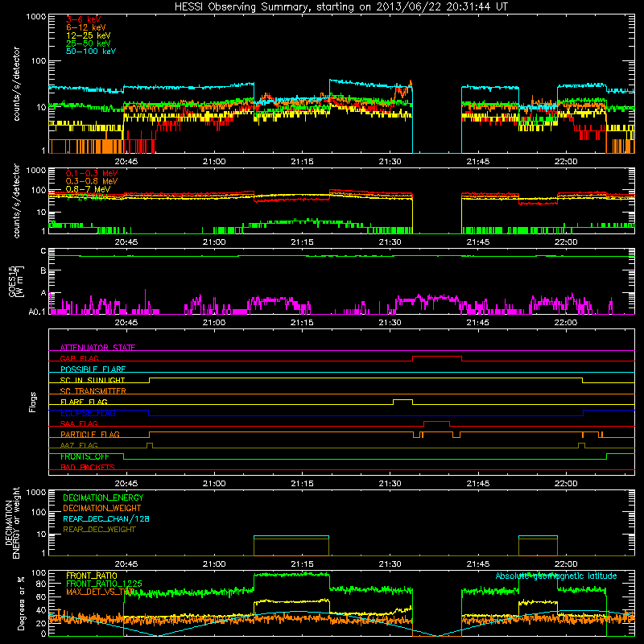This screenshot has height=644, width=644.
Task: Click the DECIMATION ENERGY or weight axis title
Action: pyautogui.click(x=12, y=522)
